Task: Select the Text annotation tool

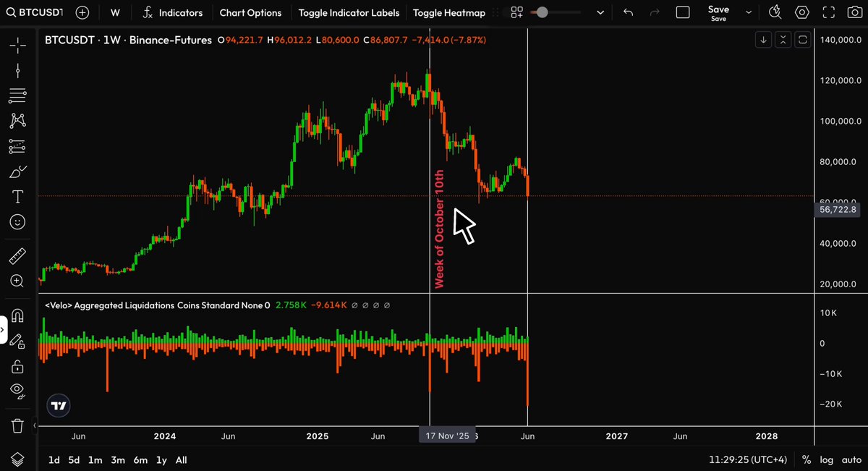Action: pyautogui.click(x=18, y=196)
